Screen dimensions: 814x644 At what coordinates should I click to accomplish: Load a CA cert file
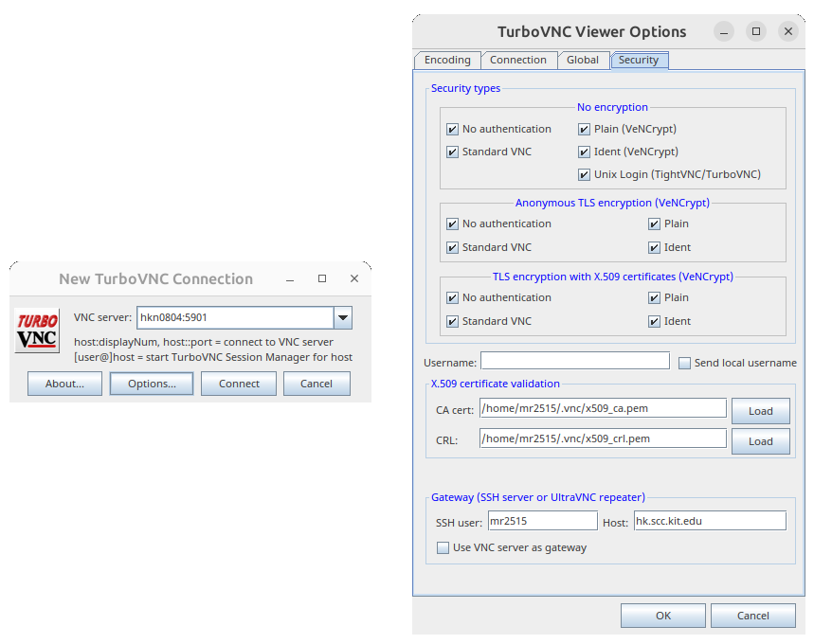pyautogui.click(x=761, y=411)
